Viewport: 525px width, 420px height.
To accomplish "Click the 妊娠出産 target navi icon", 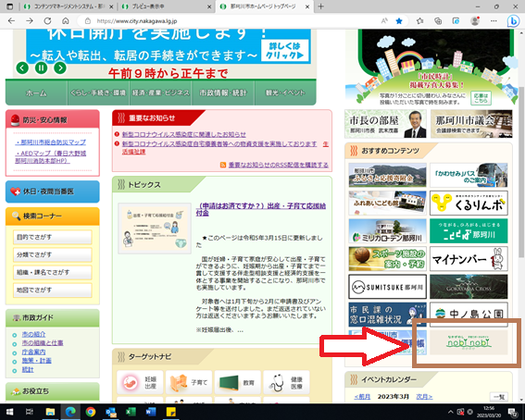I will 140,383.
